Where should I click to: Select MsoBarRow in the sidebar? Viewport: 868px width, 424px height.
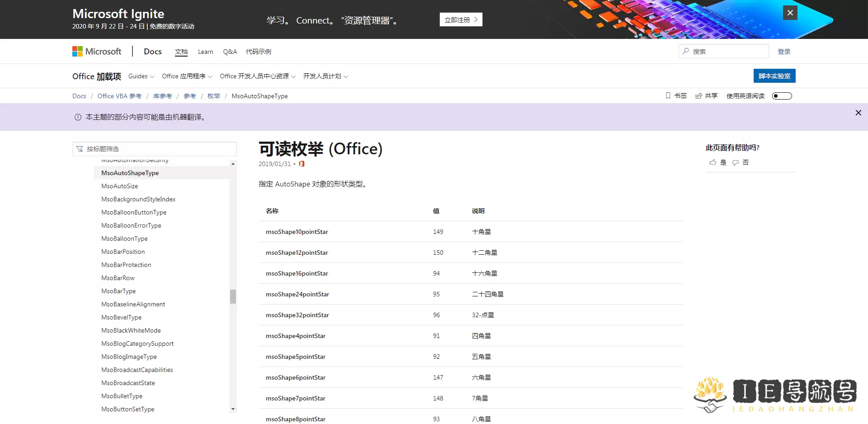118,278
